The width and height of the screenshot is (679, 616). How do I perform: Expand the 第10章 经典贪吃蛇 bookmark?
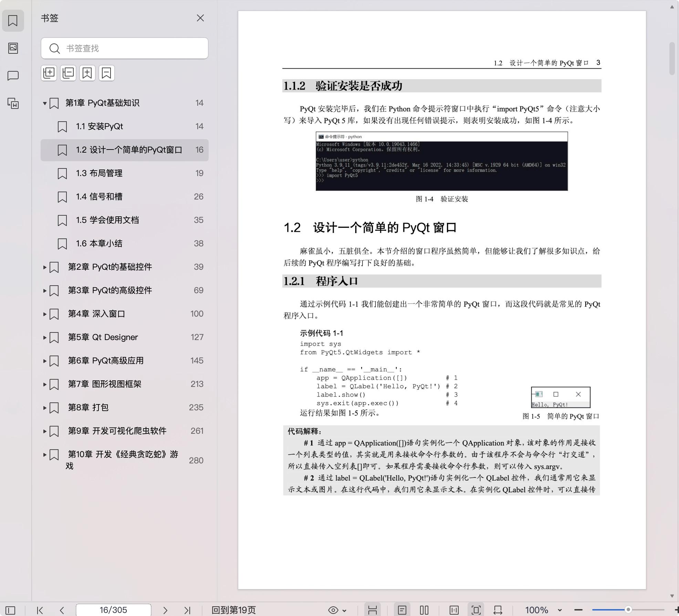[x=45, y=454]
